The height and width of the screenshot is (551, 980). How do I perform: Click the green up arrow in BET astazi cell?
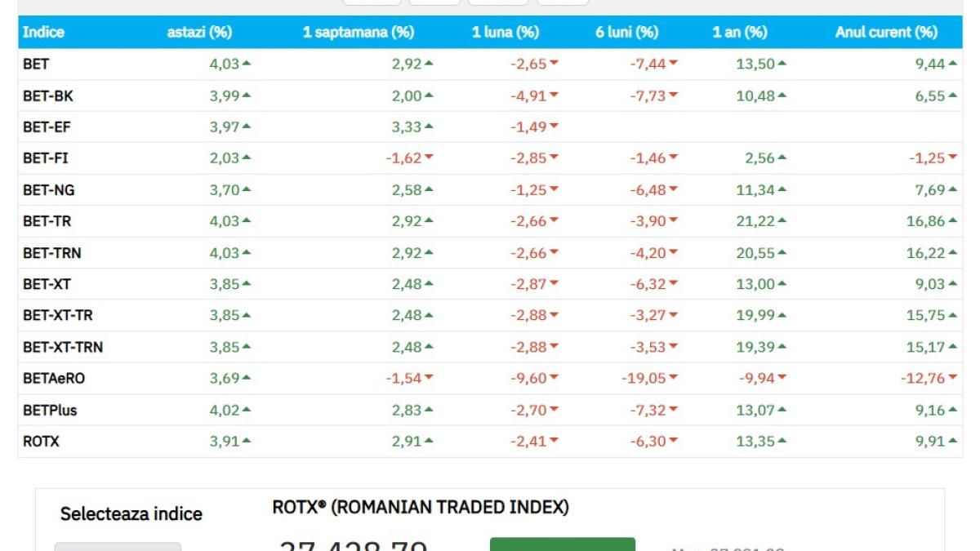[247, 64]
